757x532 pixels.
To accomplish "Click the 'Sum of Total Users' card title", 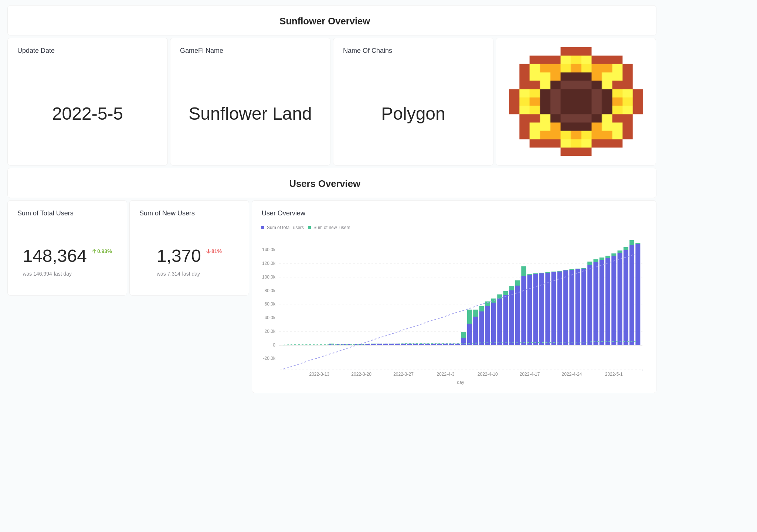I will [x=45, y=213].
